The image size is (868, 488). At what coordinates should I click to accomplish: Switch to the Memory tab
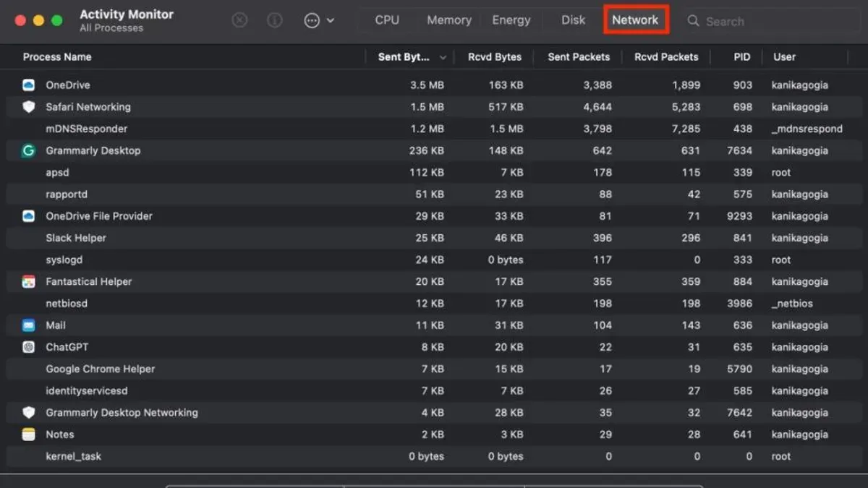449,20
